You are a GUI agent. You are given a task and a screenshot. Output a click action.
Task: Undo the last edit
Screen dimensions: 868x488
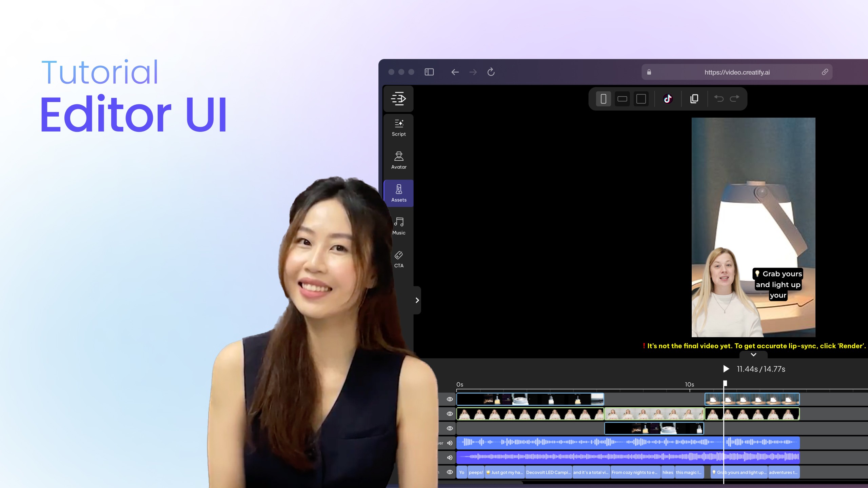point(719,99)
